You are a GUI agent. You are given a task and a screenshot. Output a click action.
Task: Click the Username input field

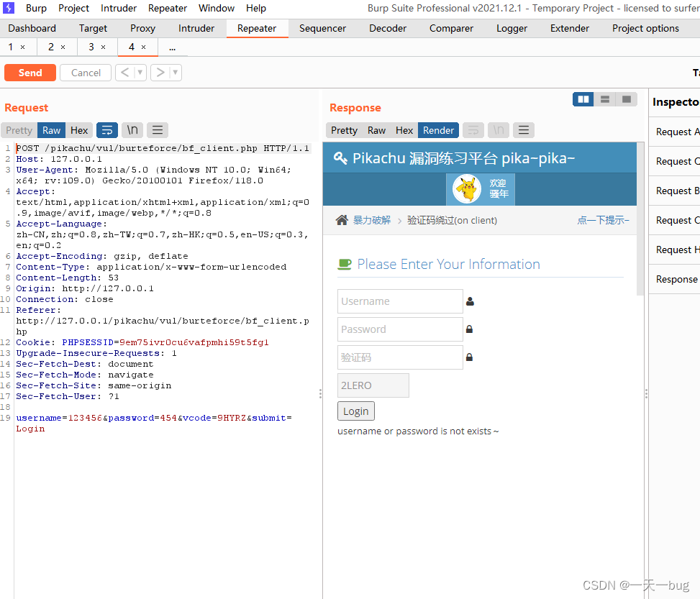click(x=400, y=301)
